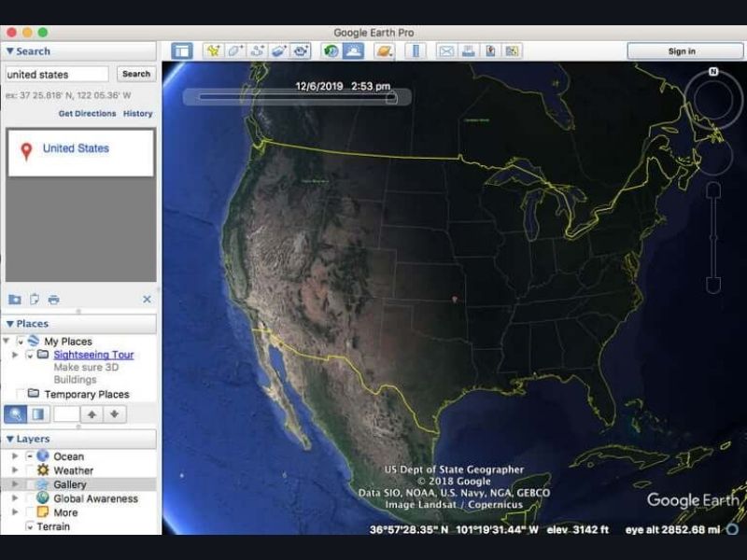The image size is (747, 560).
Task: Enable the Gallery layer checkbox
Action: (30, 484)
